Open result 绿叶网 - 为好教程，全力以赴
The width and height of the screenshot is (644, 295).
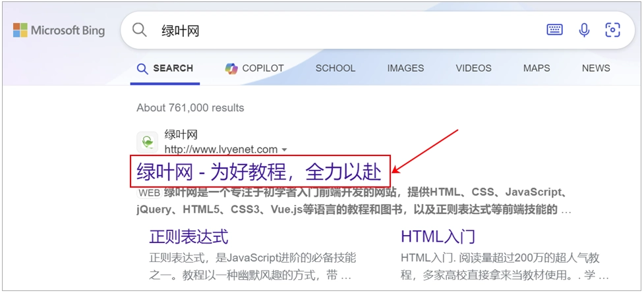[259, 171]
